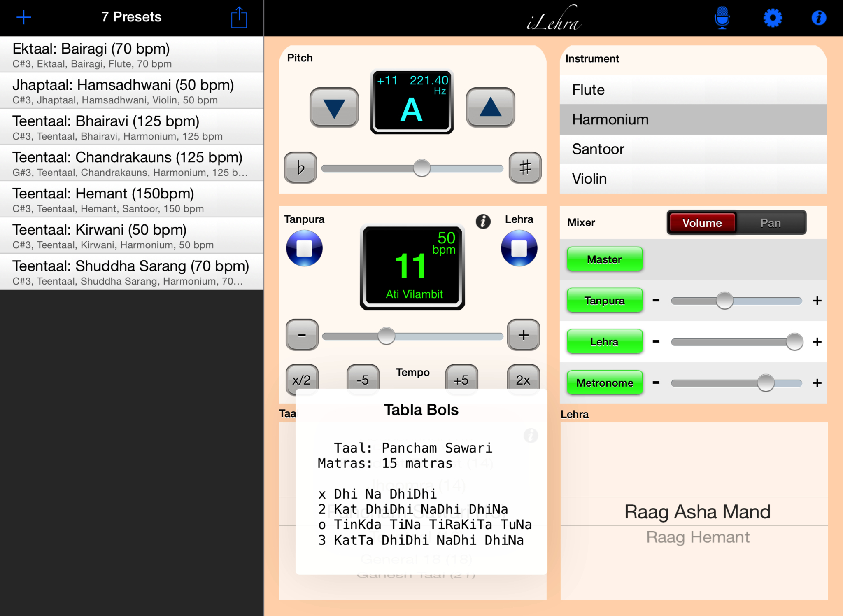
Task: Double tempo with 2x button
Action: coord(523,379)
